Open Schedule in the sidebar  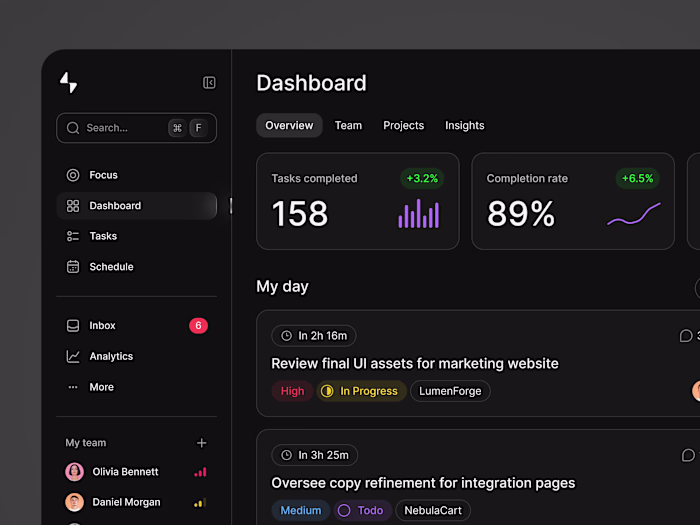[137, 267]
